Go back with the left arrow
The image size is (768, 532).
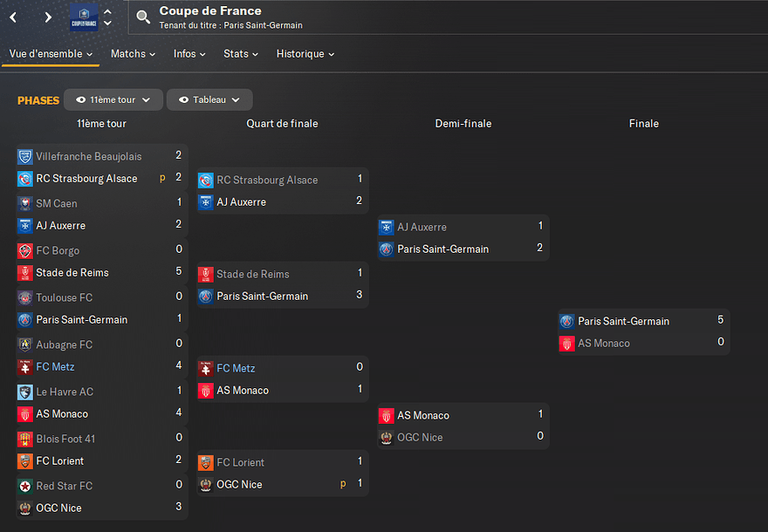pos(13,17)
